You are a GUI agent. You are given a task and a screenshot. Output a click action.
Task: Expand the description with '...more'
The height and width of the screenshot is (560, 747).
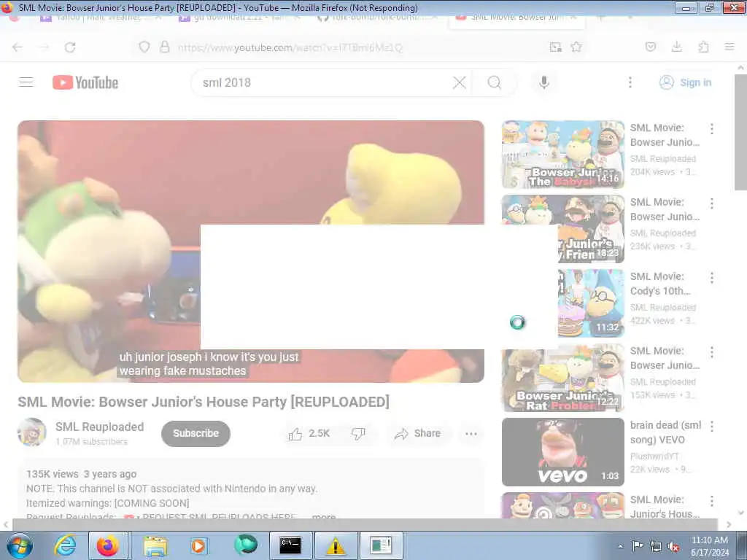324,516
